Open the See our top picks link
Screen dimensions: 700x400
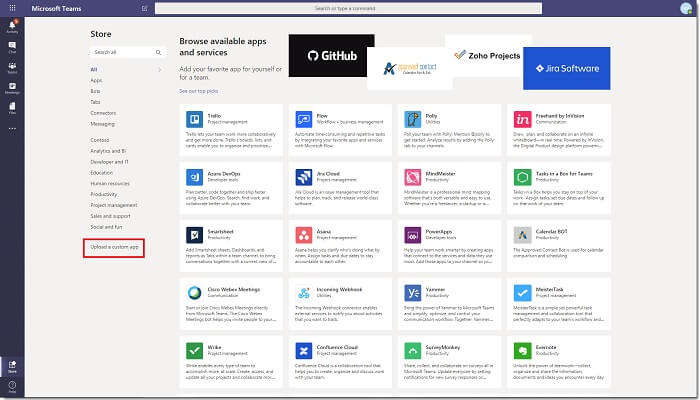(199, 91)
